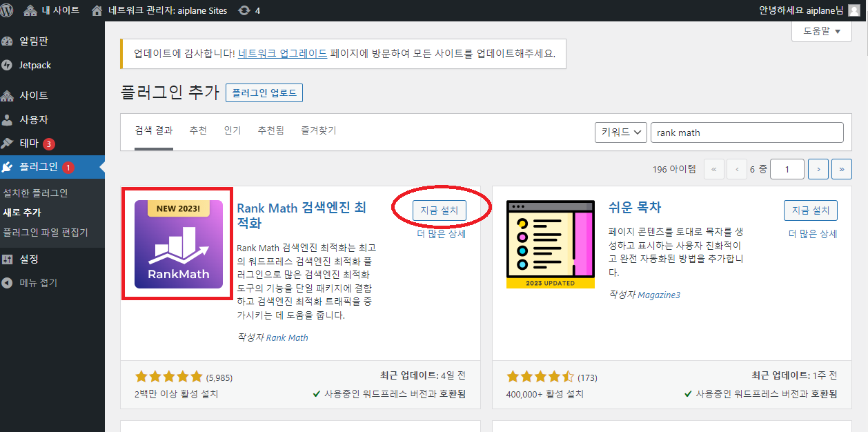This screenshot has height=432, width=868.
Task: Go to the next results page
Action: point(818,169)
